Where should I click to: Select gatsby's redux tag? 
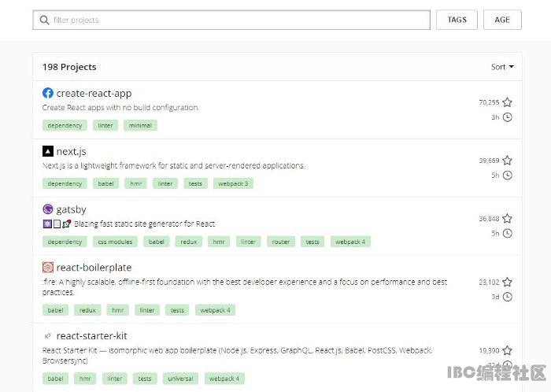pyautogui.click(x=189, y=242)
